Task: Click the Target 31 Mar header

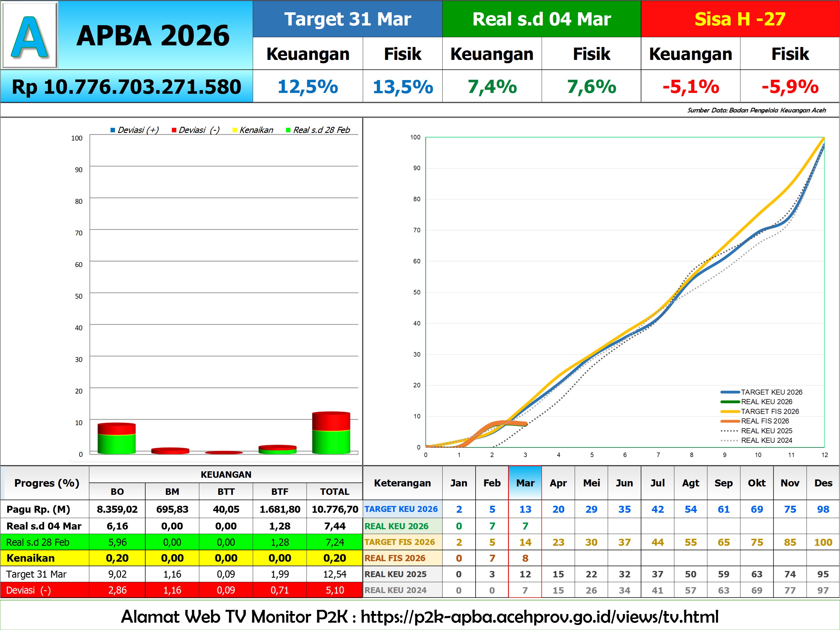Action: [x=347, y=19]
